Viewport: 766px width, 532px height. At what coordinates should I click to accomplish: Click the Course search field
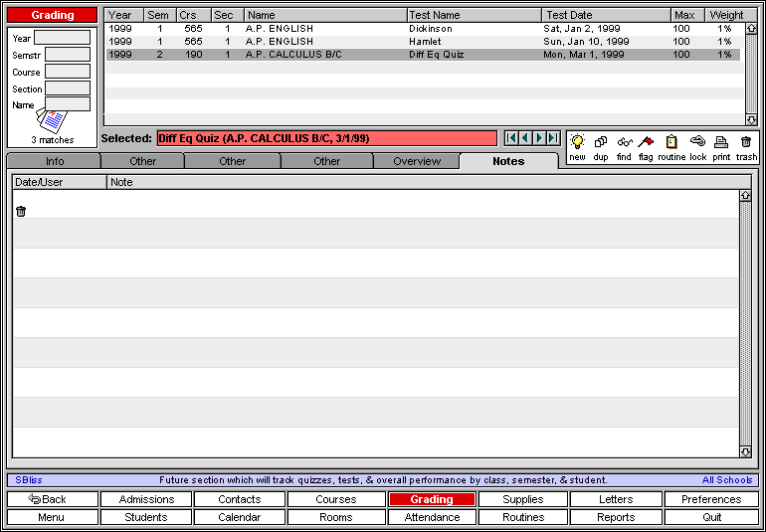coord(68,72)
